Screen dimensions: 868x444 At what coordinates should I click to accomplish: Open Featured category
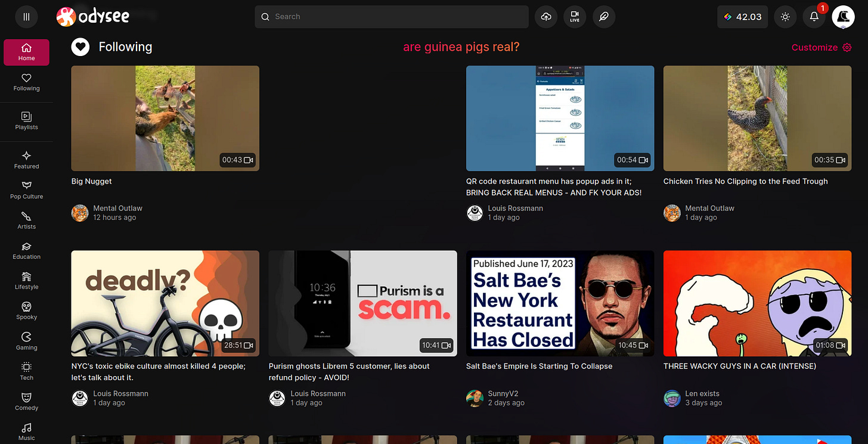click(x=26, y=160)
